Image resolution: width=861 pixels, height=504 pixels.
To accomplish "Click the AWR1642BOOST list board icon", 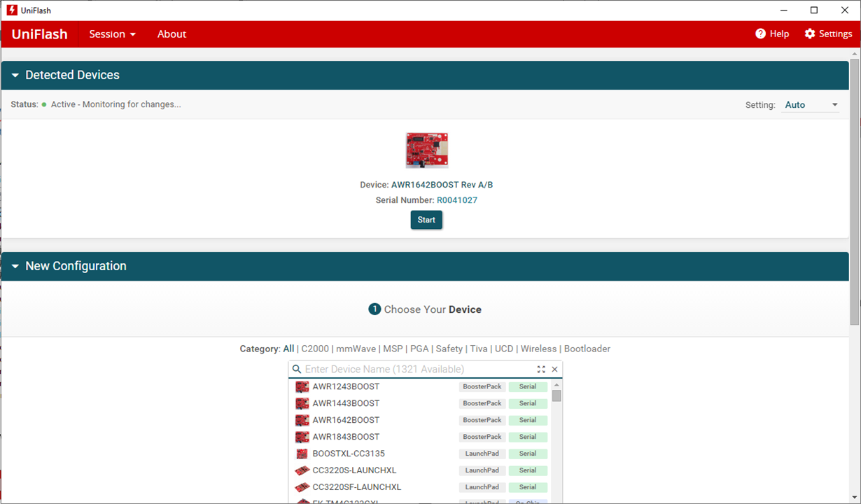I will coord(302,420).
